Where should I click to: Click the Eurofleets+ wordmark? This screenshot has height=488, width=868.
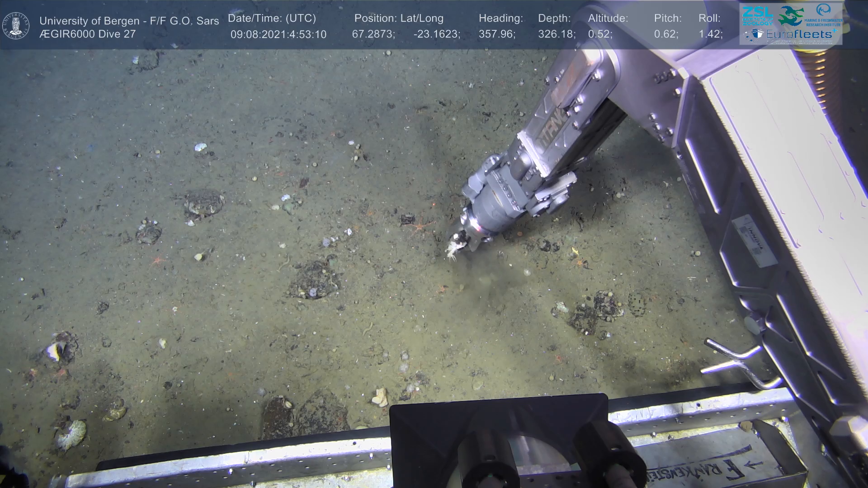[x=800, y=34]
